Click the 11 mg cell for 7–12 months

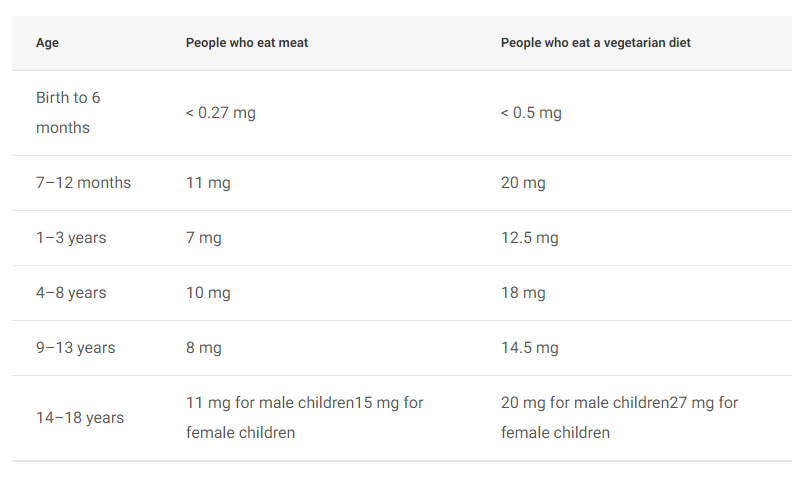(x=208, y=183)
